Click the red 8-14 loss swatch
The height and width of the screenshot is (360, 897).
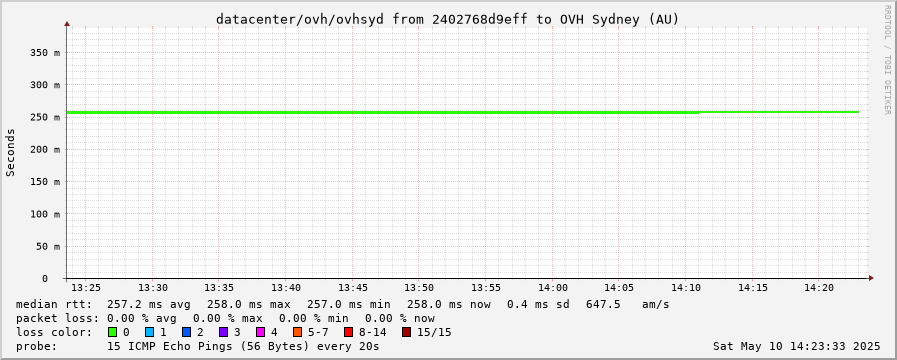pyautogui.click(x=348, y=332)
